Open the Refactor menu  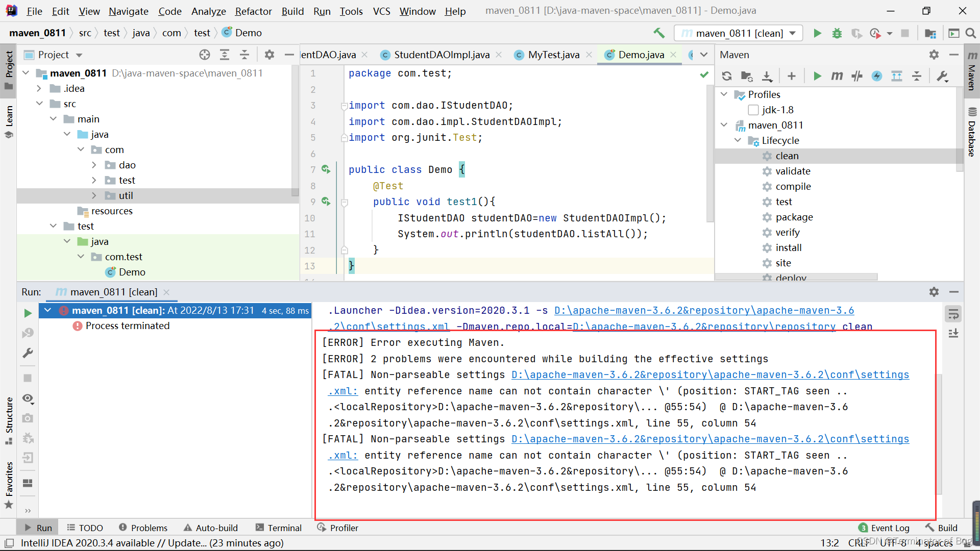253,11
